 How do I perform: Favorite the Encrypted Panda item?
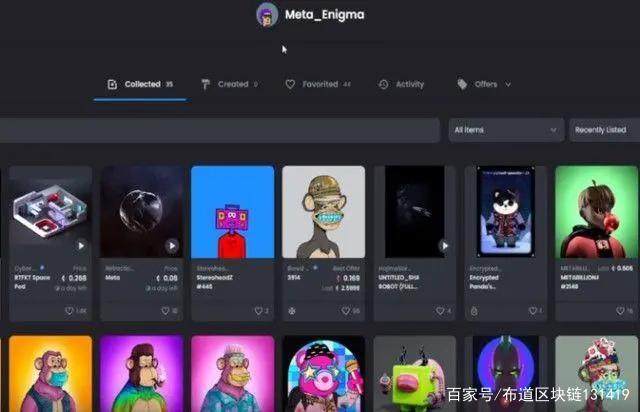point(533,311)
